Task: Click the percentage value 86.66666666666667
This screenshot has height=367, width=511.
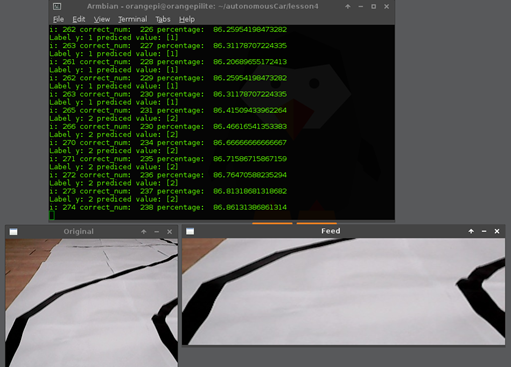Action: point(250,143)
